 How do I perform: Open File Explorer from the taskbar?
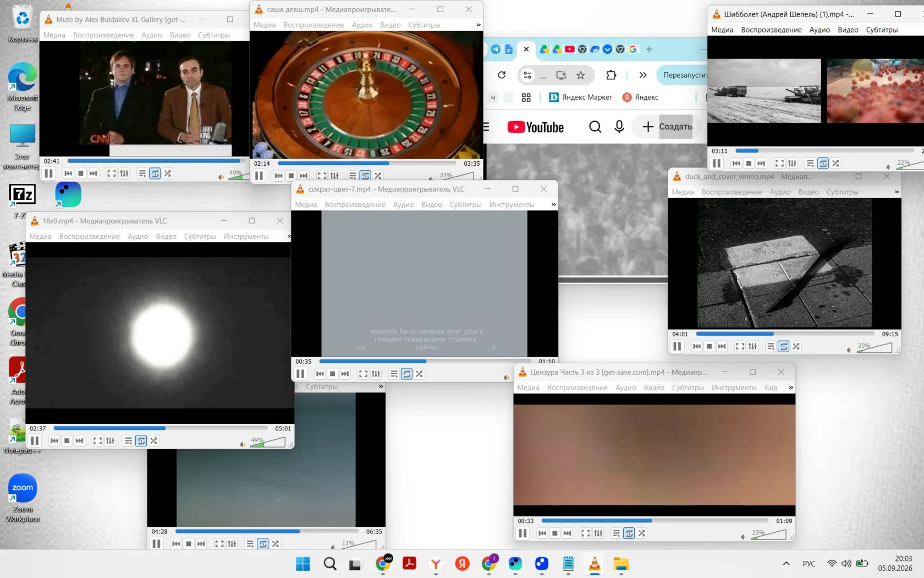621,564
